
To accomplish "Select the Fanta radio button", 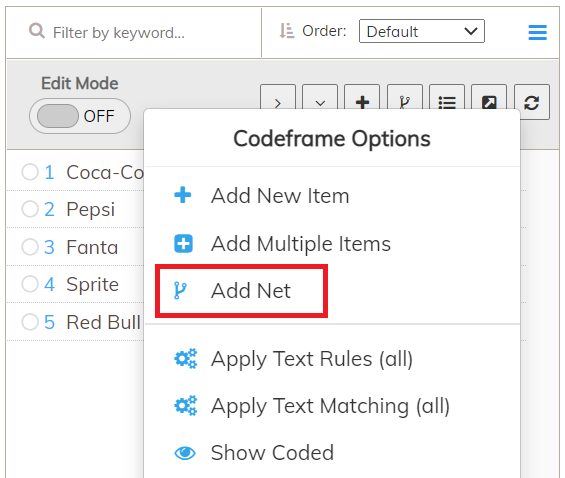I will [x=30, y=247].
